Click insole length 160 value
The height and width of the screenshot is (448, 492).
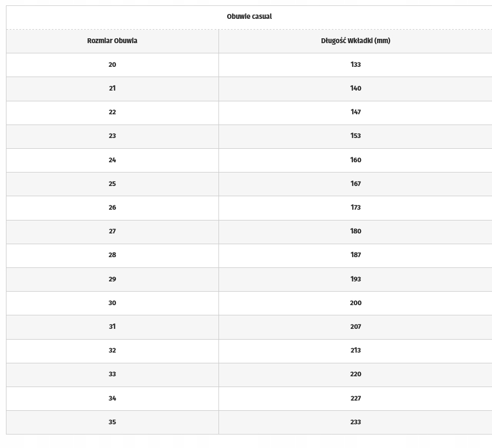(x=356, y=160)
